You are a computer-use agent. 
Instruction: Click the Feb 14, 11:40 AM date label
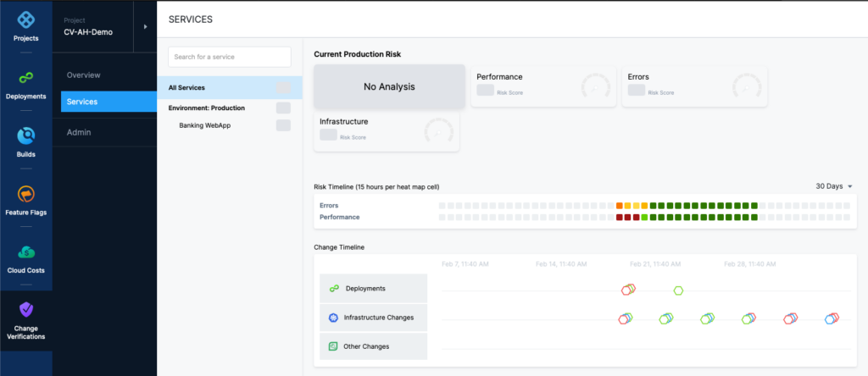[x=561, y=264]
